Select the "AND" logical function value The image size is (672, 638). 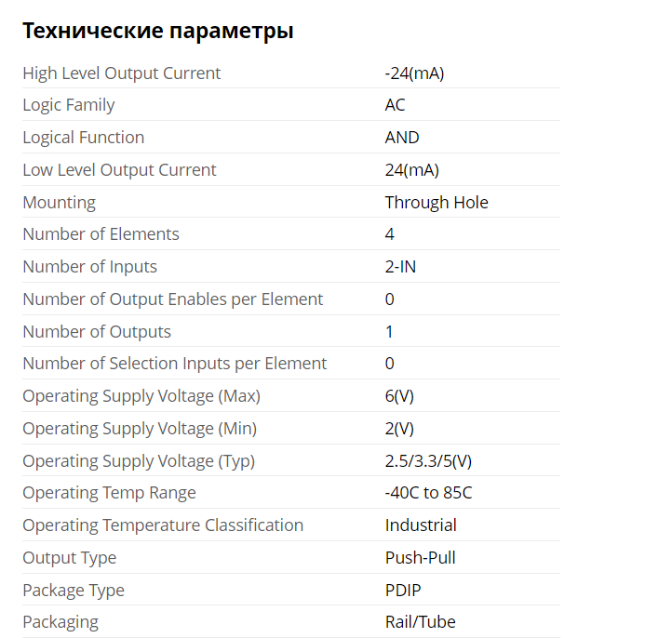click(x=402, y=138)
